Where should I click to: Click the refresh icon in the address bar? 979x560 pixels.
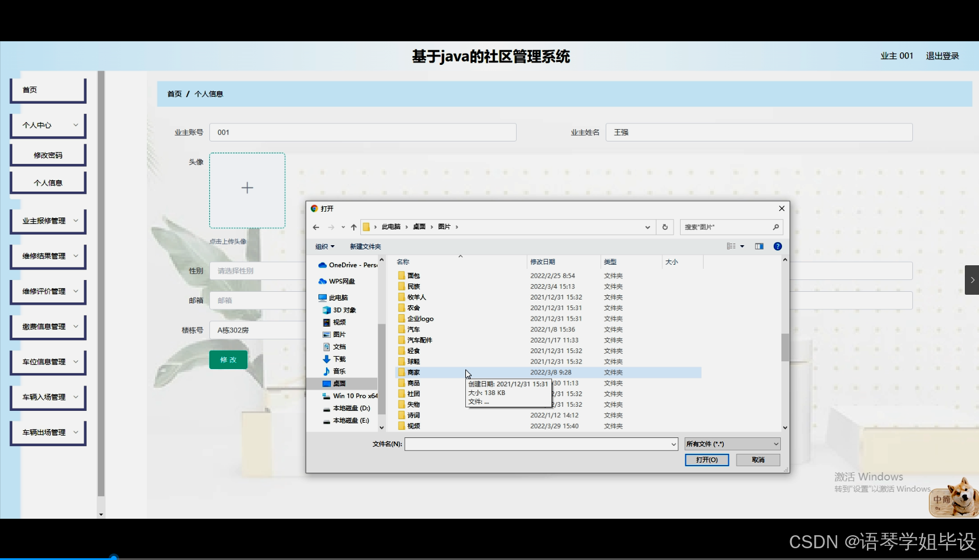(665, 227)
